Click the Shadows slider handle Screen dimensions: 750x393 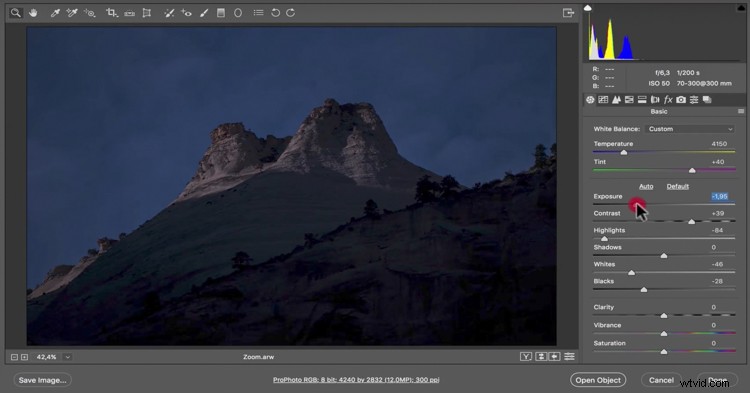point(664,256)
